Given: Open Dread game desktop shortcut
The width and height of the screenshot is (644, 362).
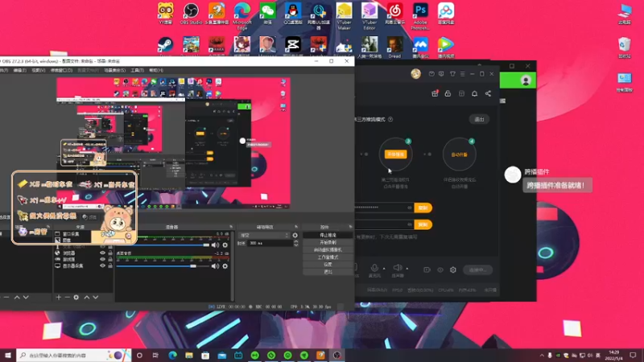Looking at the screenshot, I should click(394, 47).
